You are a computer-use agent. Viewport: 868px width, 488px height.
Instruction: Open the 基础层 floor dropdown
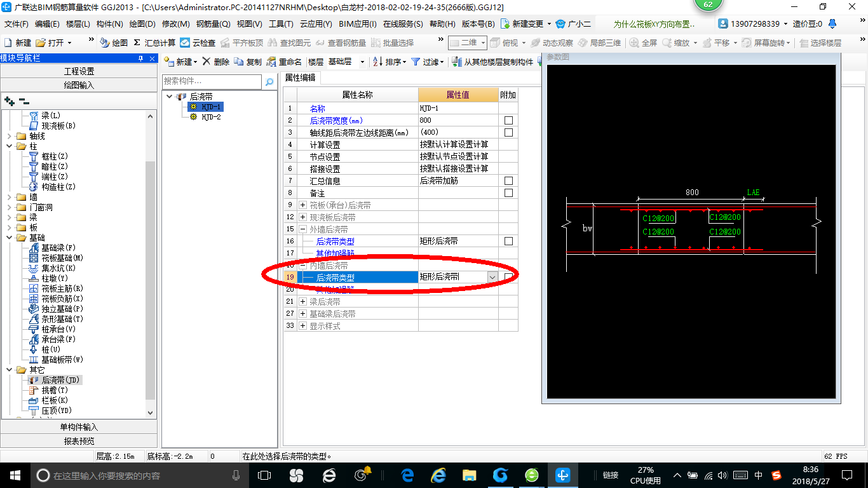point(362,62)
